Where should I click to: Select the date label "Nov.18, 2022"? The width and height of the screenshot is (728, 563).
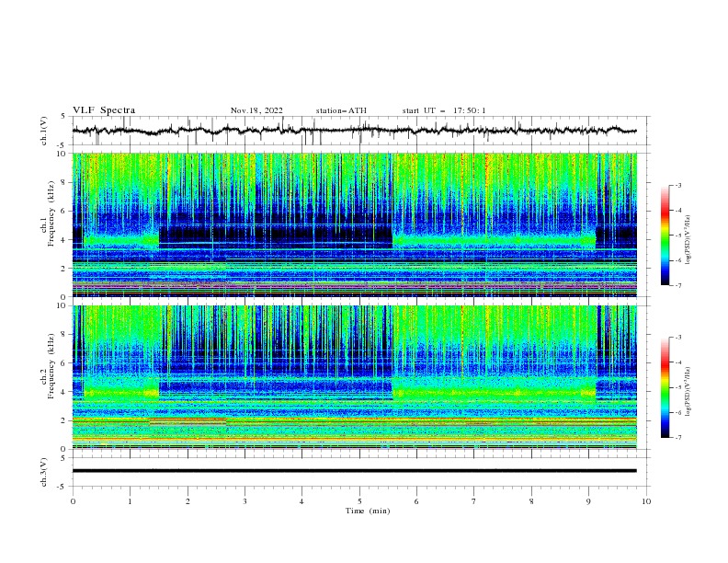point(256,110)
